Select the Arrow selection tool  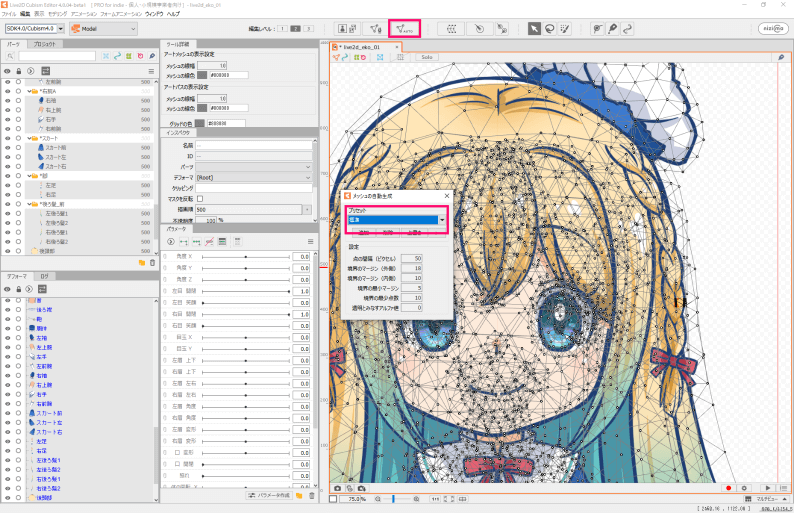tap(534, 29)
